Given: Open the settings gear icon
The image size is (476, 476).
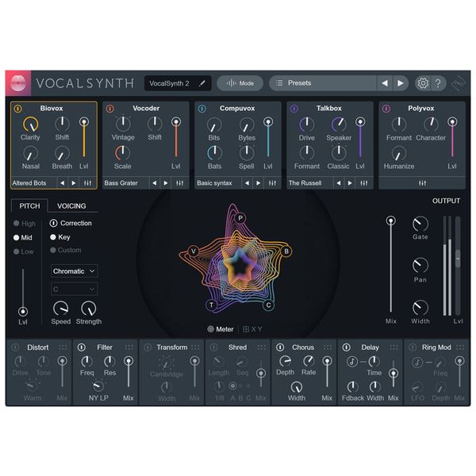Looking at the screenshot, I should (423, 83).
